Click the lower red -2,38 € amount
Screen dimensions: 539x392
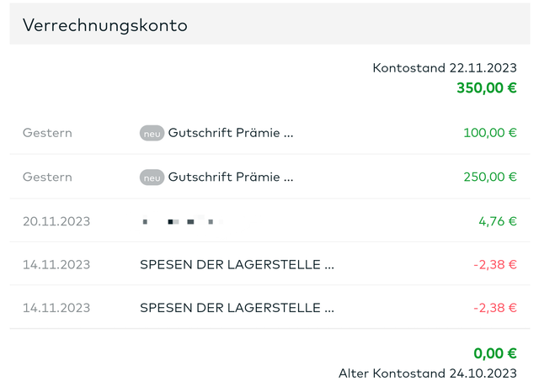point(495,308)
